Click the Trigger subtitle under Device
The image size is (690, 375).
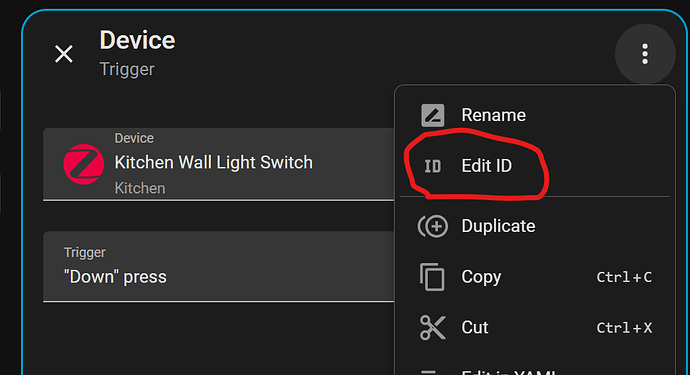(x=127, y=69)
